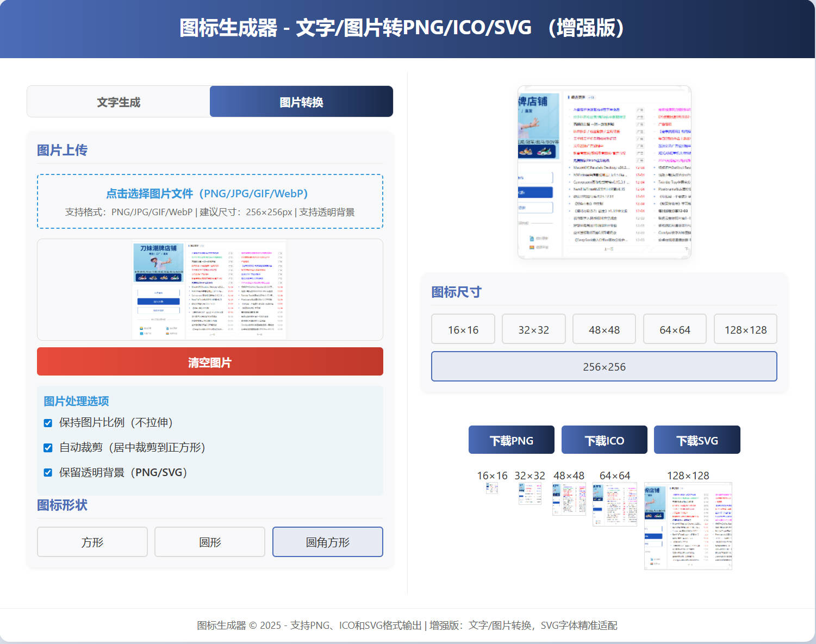Select the 圆角方形 icon shape
The width and height of the screenshot is (816, 644).
[x=327, y=542]
